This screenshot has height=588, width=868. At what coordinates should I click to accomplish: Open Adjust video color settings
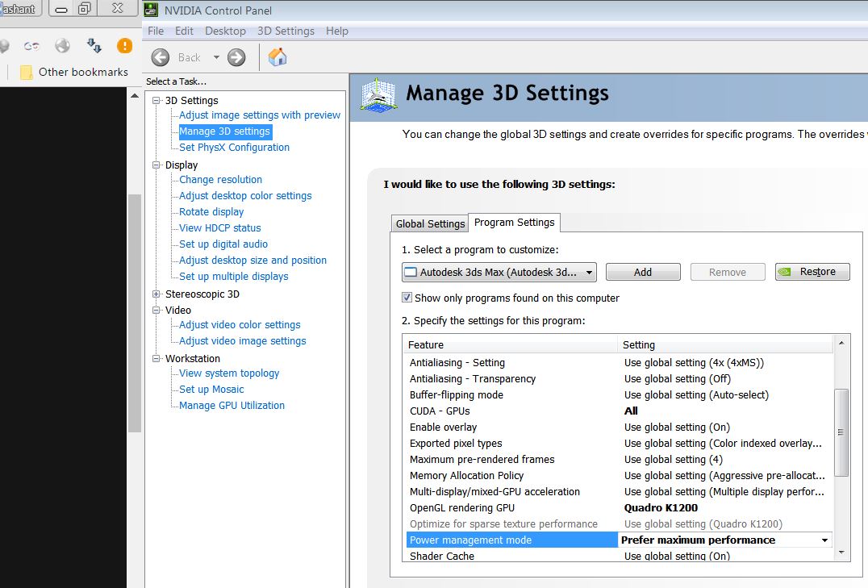(x=240, y=324)
